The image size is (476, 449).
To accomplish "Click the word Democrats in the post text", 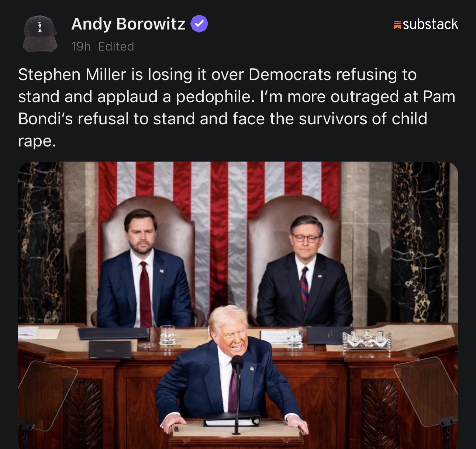I will tap(290, 75).
